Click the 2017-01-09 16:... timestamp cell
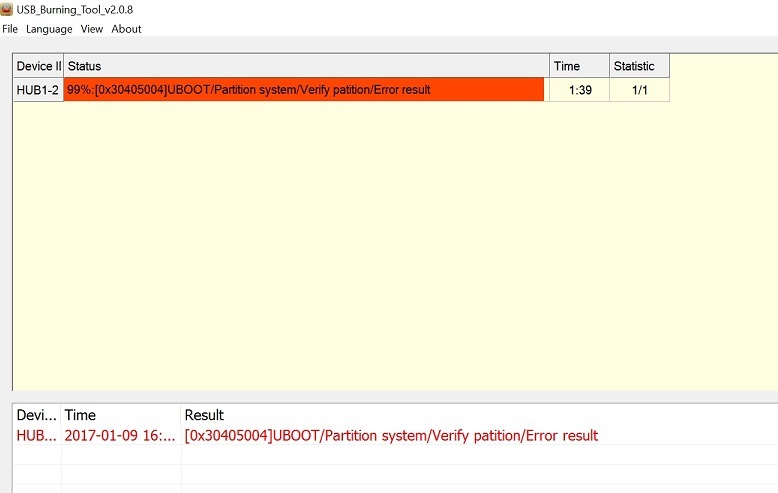This screenshot has height=493, width=778. tap(120, 435)
